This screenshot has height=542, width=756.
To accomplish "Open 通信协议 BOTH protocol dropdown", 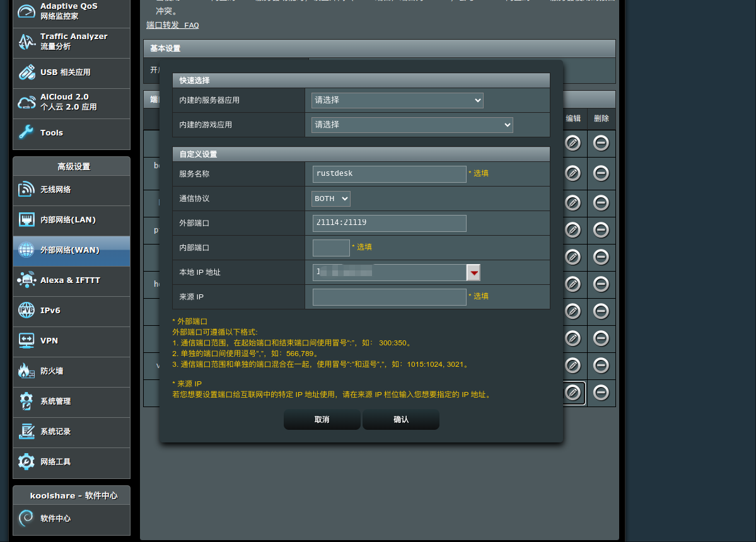I will [331, 199].
